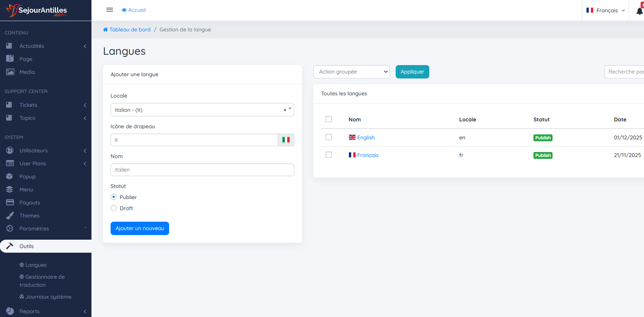The width and height of the screenshot is (644, 317).
Task: Open the Locale Italian dropdown
Action: pyautogui.click(x=202, y=110)
